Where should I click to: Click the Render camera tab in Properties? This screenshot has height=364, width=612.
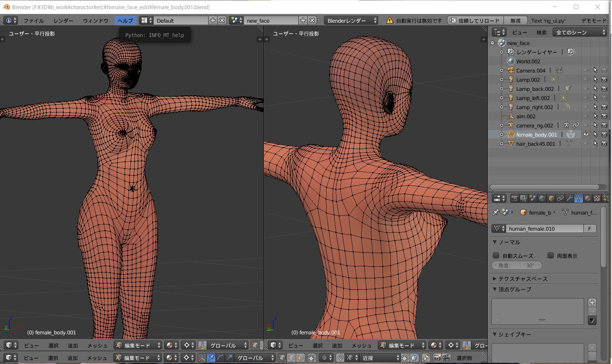click(x=515, y=198)
